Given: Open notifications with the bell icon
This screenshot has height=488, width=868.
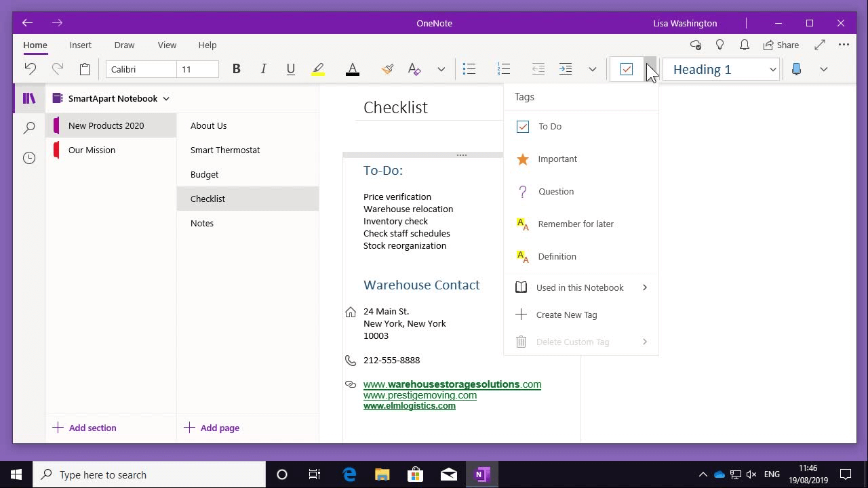Looking at the screenshot, I should [744, 45].
